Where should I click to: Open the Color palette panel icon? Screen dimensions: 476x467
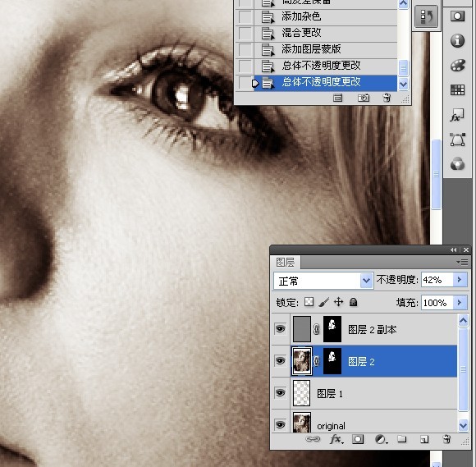tap(457, 66)
